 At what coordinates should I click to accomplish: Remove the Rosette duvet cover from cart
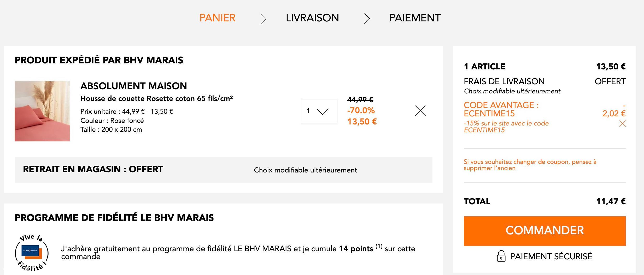[x=420, y=111]
